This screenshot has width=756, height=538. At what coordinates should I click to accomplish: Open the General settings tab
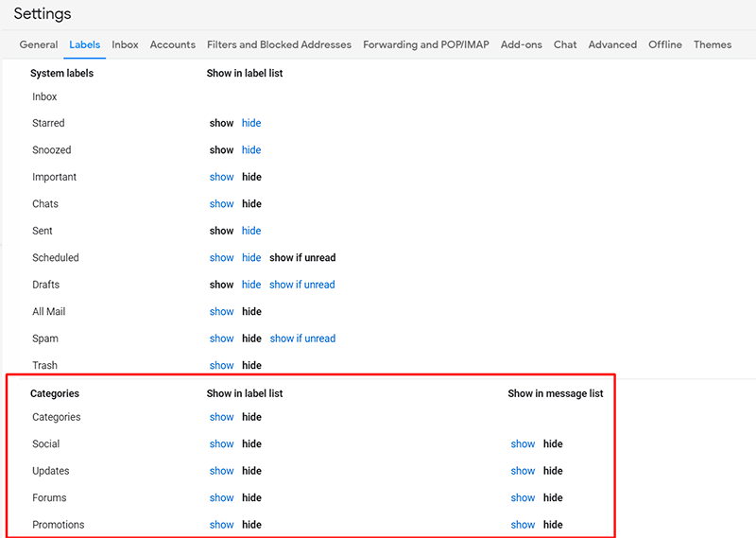tap(39, 44)
